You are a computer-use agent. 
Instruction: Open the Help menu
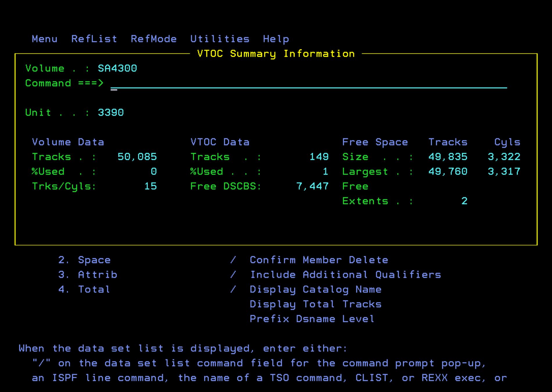pyautogui.click(x=275, y=39)
